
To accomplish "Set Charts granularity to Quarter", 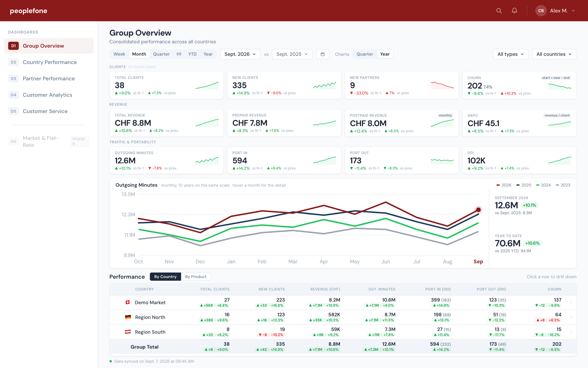I will (365, 54).
